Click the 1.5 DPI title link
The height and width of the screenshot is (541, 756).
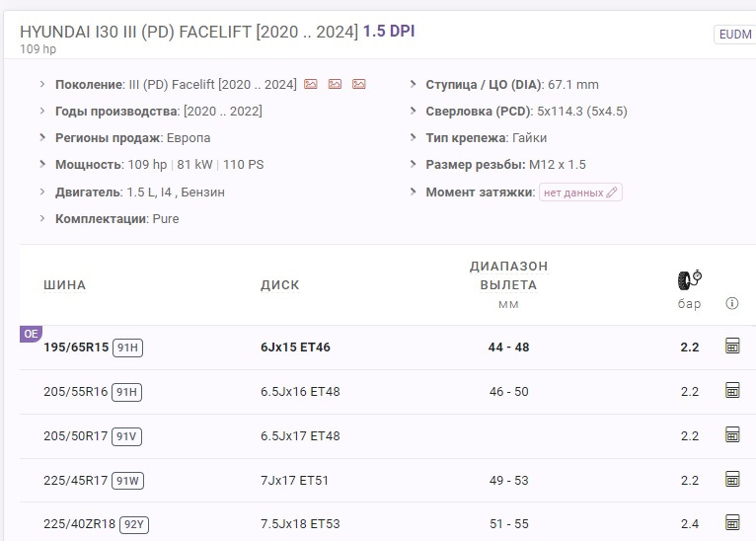389,32
